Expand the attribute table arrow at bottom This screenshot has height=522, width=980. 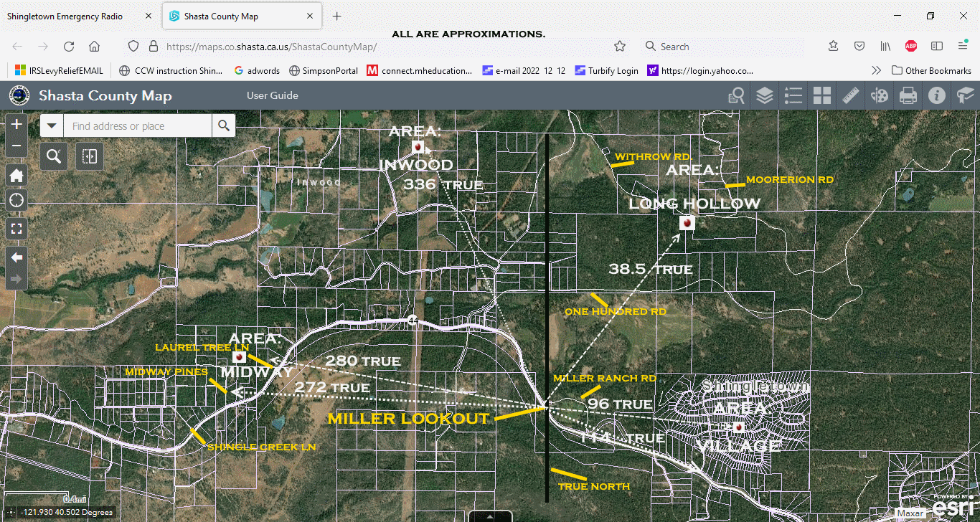click(490, 516)
